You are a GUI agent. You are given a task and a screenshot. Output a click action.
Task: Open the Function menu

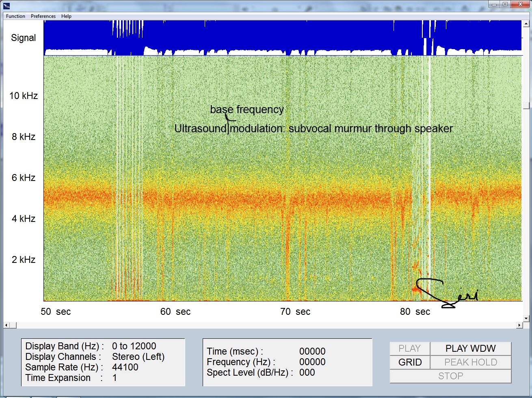click(x=15, y=16)
